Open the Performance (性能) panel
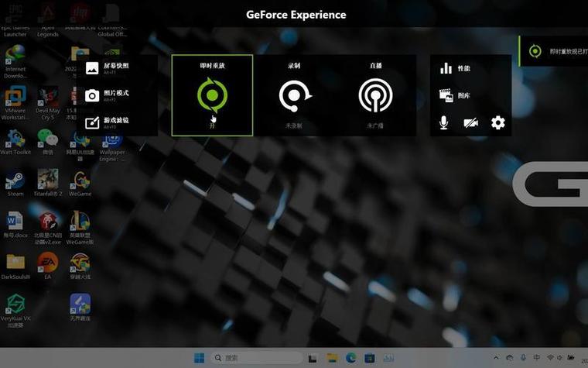 [455, 68]
